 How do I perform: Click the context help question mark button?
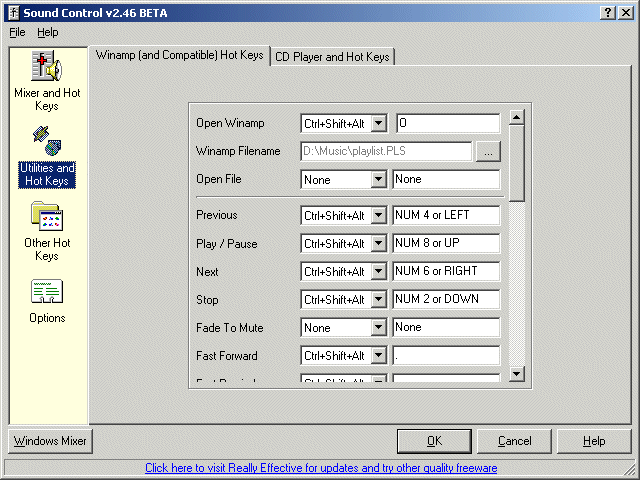tap(607, 13)
